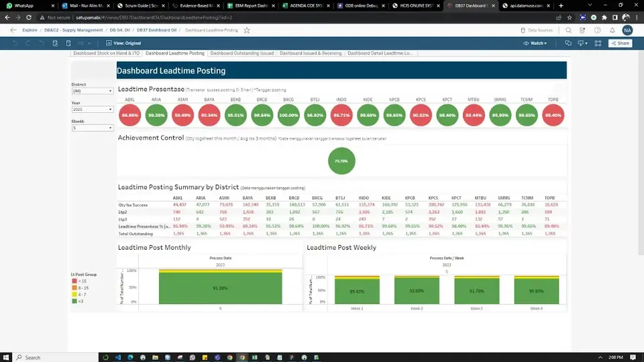
Task: Open VS Code from the taskbar
Action: click(118, 357)
